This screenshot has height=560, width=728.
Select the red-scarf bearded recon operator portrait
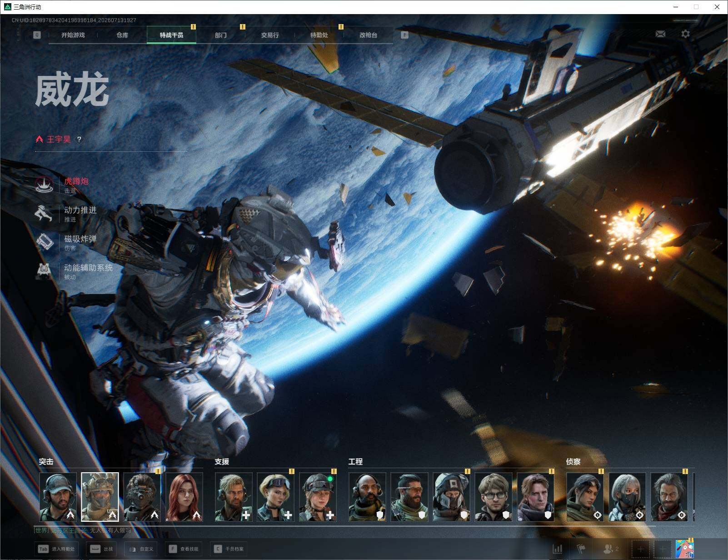coord(669,497)
